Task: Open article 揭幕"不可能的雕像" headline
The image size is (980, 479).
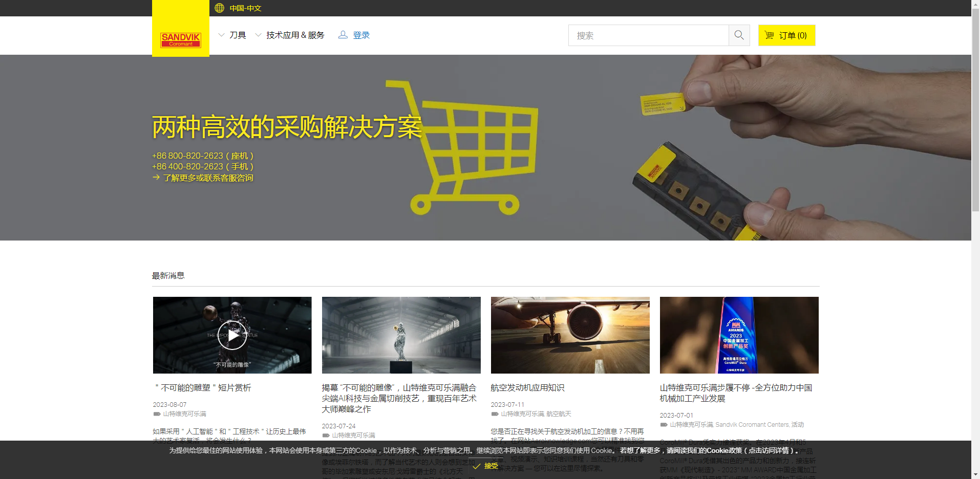Action: pos(399,398)
